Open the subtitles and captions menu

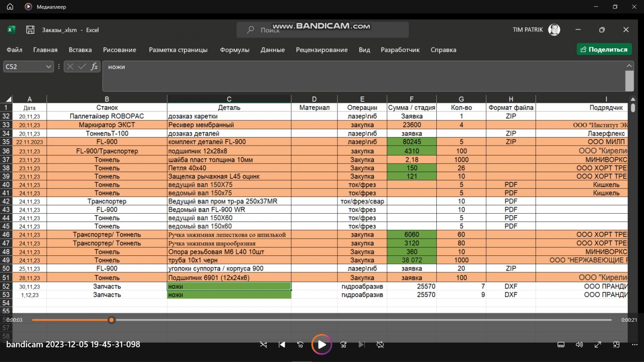561,345
